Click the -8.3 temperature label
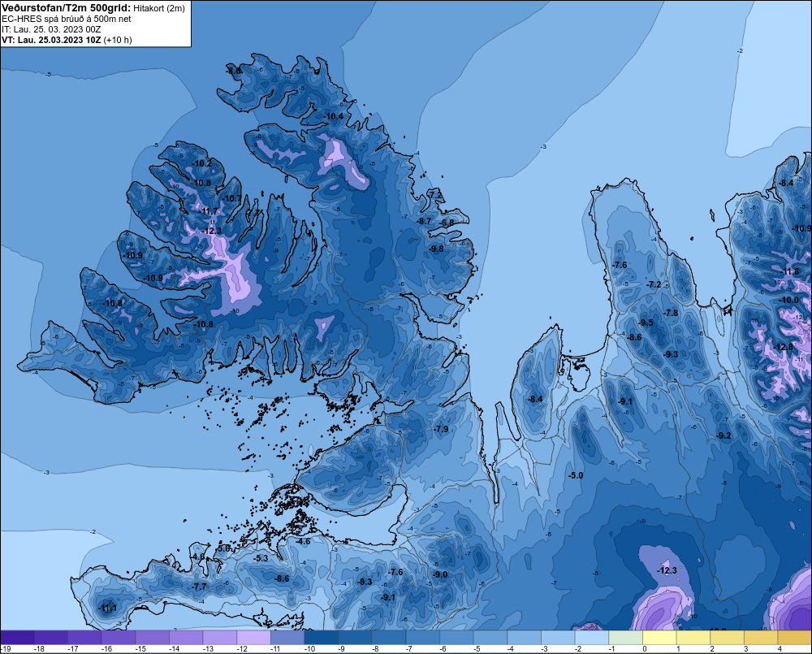 pos(364,582)
